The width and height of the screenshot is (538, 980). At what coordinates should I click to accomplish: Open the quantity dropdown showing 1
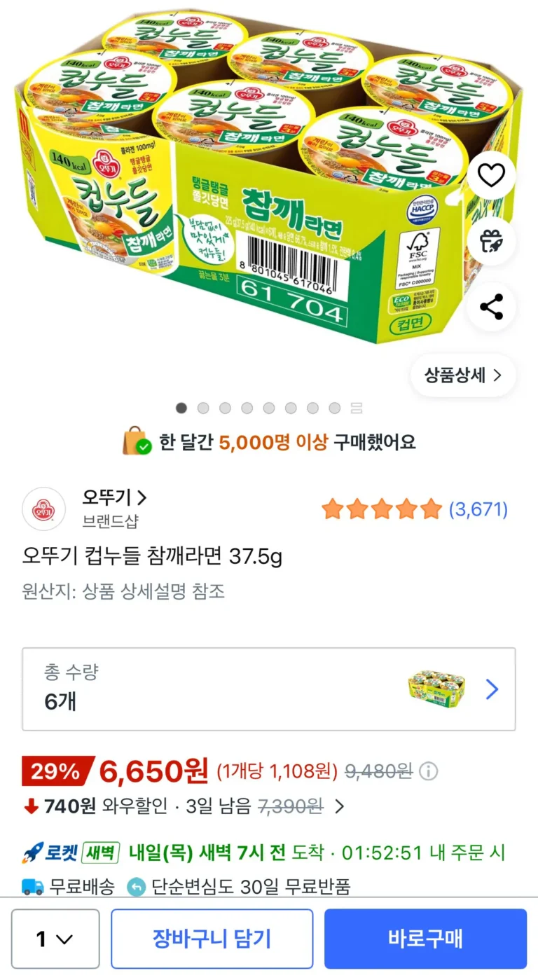click(x=55, y=939)
